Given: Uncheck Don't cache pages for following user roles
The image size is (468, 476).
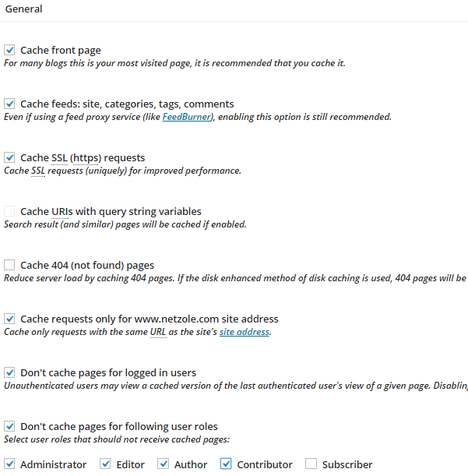Looking at the screenshot, I should [10, 426].
